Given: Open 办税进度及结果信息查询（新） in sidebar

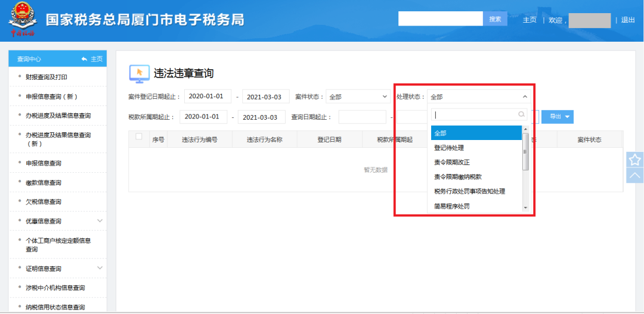Looking at the screenshot, I should (x=57, y=139).
